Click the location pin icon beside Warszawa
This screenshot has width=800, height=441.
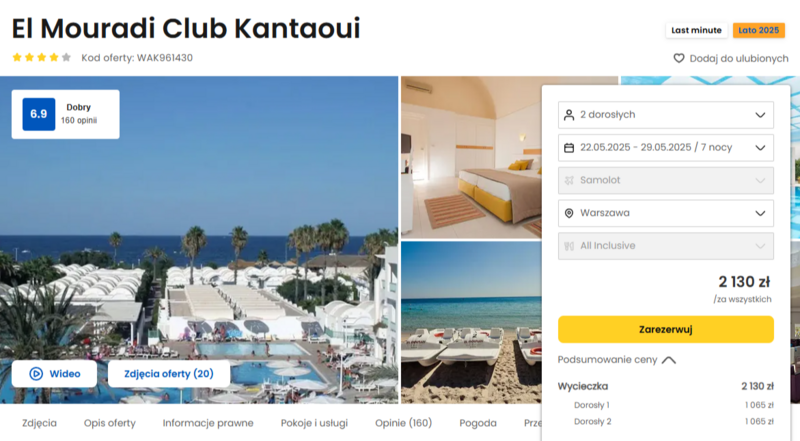569,213
